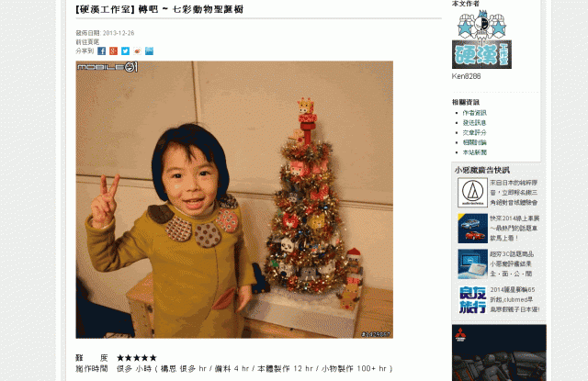Open the 2014 online car show ad image
The image size is (588, 381).
pos(472,229)
